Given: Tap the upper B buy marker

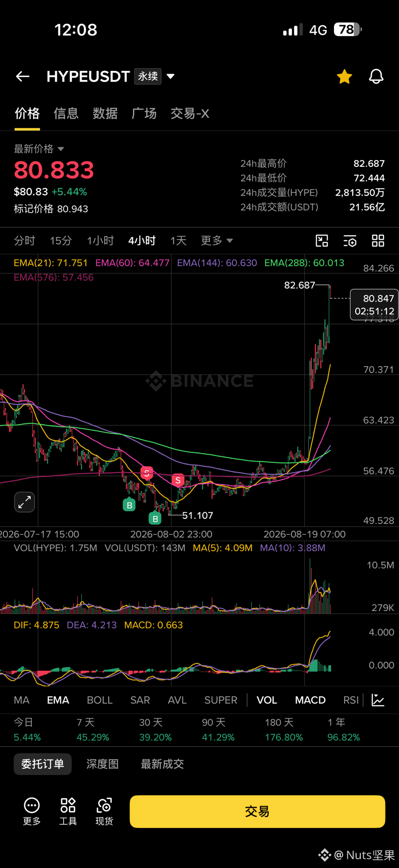Looking at the screenshot, I should click(129, 505).
